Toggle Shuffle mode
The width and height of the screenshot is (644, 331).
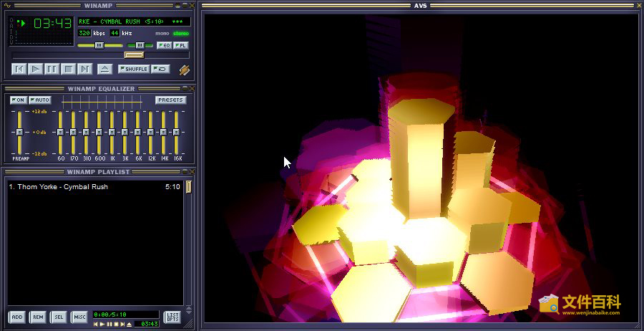click(134, 69)
